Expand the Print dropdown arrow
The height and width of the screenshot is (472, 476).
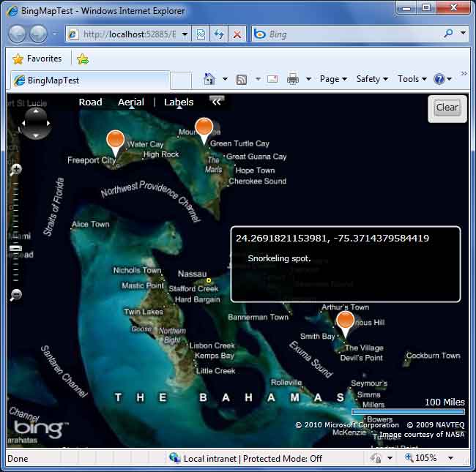pyautogui.click(x=308, y=79)
